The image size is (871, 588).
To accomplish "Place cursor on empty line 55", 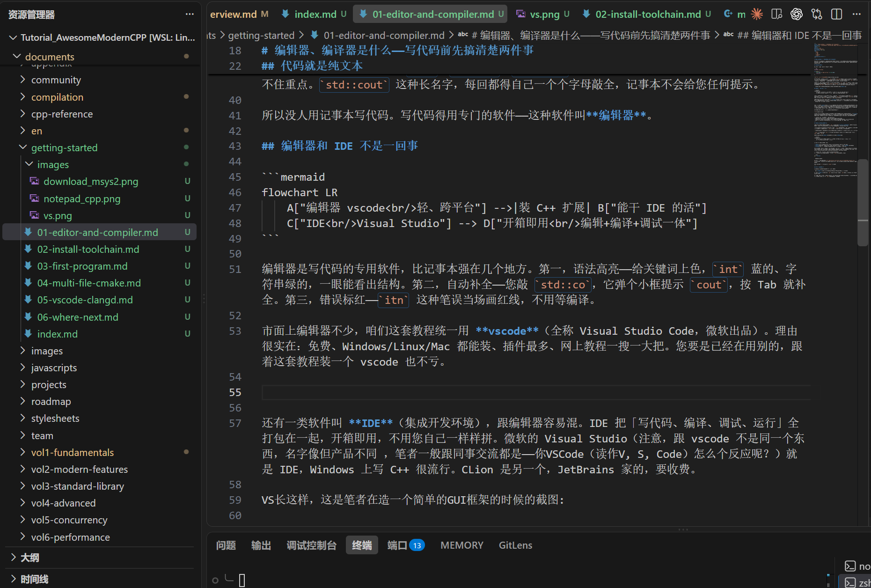I will [x=536, y=392].
